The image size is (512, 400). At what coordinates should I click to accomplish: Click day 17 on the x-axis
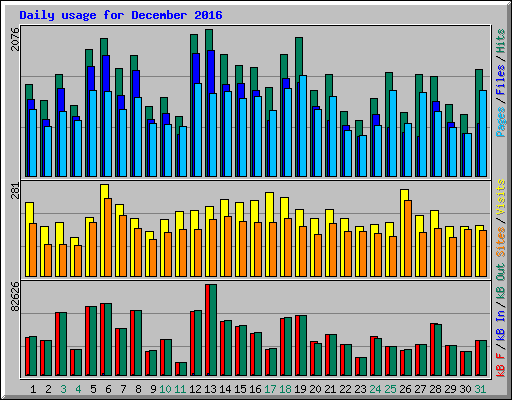270,389
